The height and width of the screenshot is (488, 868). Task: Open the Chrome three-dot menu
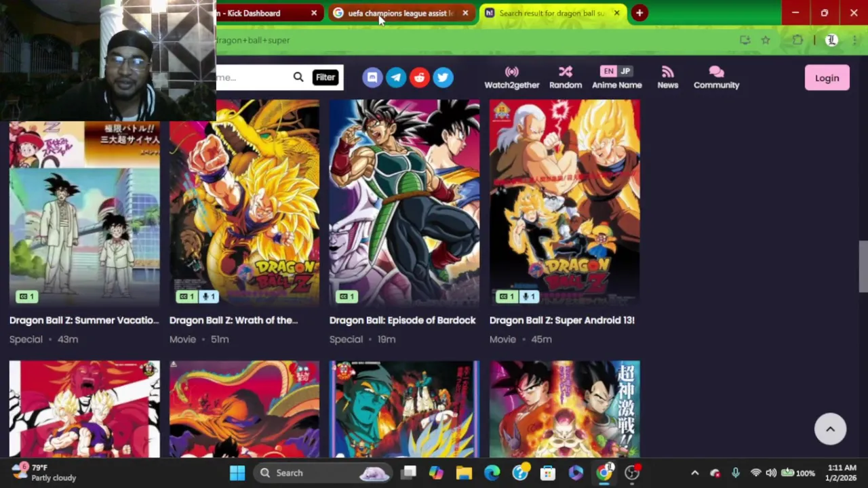tap(854, 40)
